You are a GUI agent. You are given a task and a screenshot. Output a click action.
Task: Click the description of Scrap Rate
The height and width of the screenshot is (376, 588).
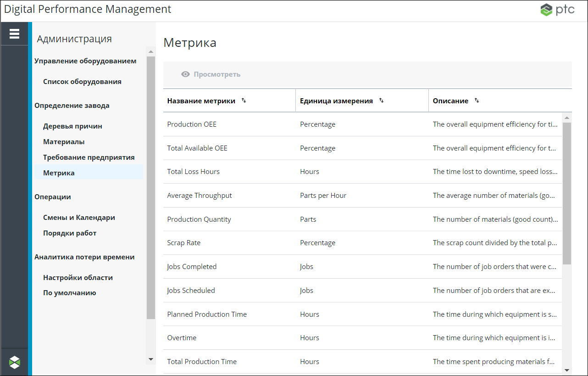point(495,243)
